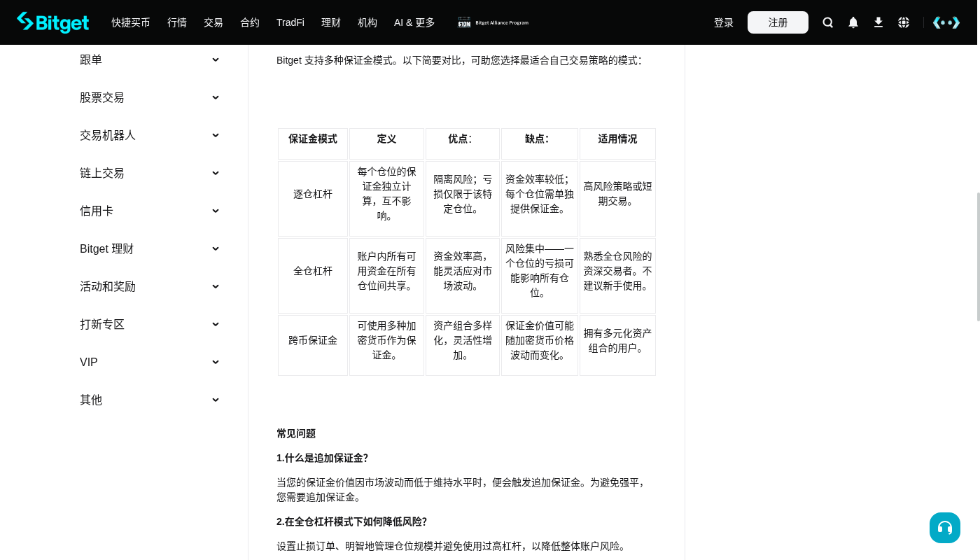Click the app download icon
Image resolution: width=980 pixels, height=560 pixels.
click(878, 22)
